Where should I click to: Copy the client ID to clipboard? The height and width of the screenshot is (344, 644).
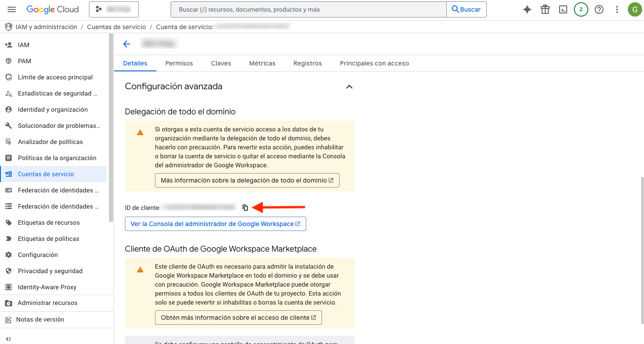pyautogui.click(x=245, y=208)
